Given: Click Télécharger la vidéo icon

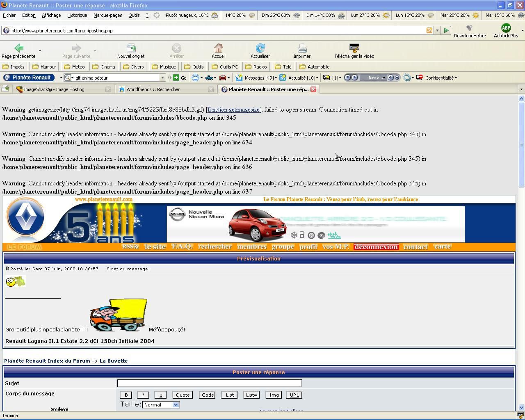Looking at the screenshot, I should pyautogui.click(x=354, y=51).
